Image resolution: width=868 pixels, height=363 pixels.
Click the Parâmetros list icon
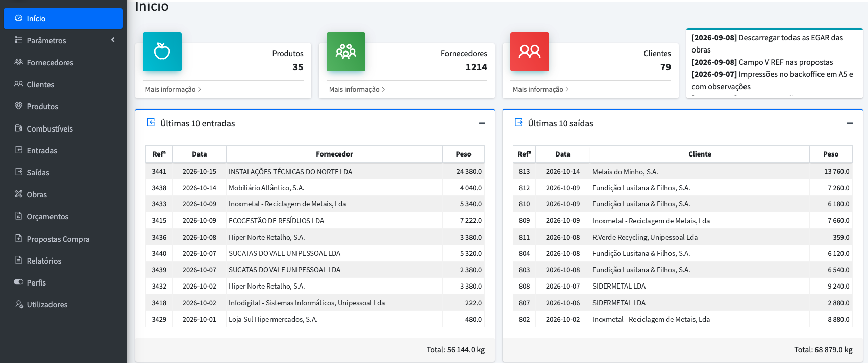[19, 40]
